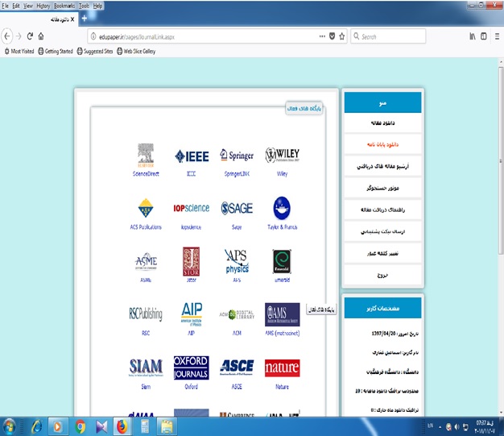Click the ASCE library logo
This screenshot has height=436, width=504.
[x=237, y=366]
